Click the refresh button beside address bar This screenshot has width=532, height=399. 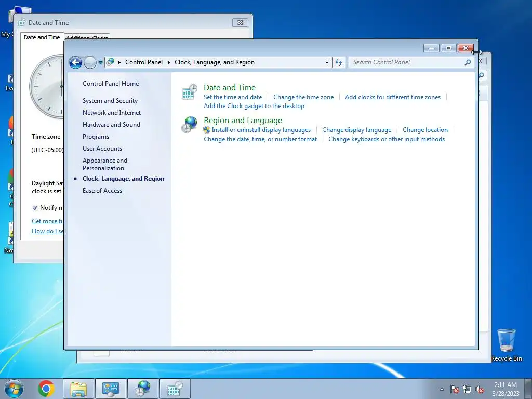(x=339, y=62)
